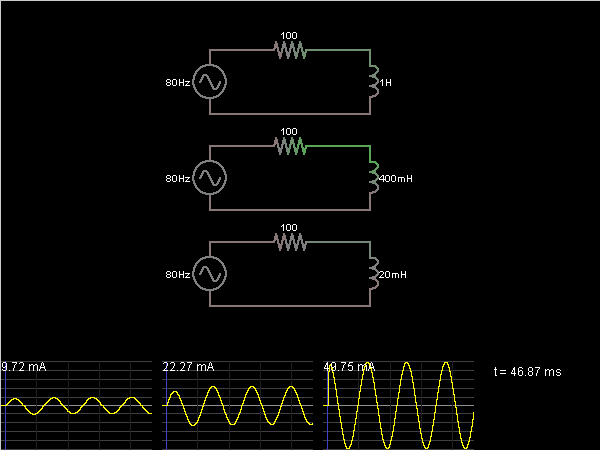Click the resistor in the 400mH circuit
The image size is (600, 450).
[x=290, y=146]
